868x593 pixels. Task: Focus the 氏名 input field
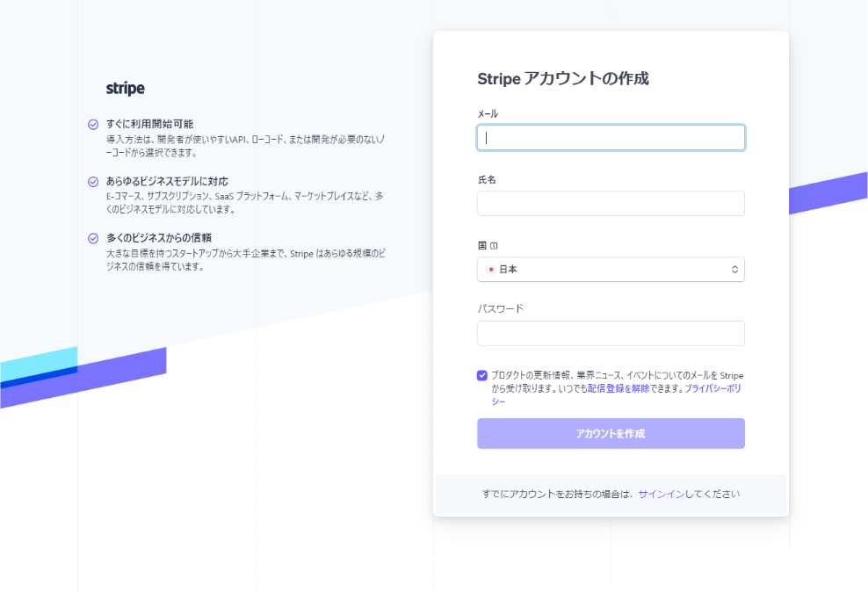tap(611, 203)
